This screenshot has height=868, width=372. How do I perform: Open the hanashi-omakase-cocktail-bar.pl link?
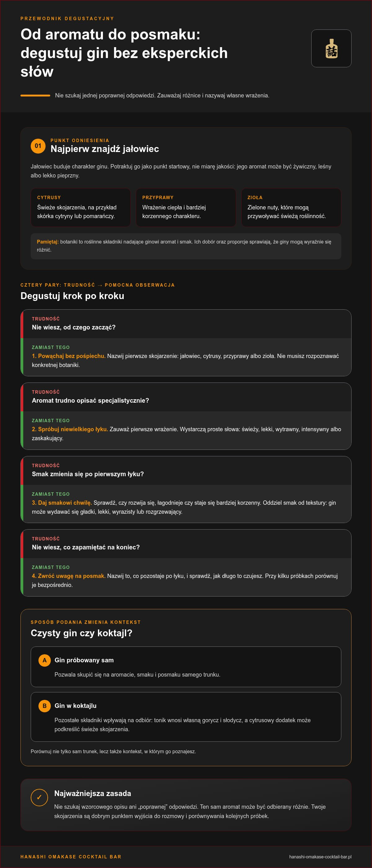pos(320,857)
